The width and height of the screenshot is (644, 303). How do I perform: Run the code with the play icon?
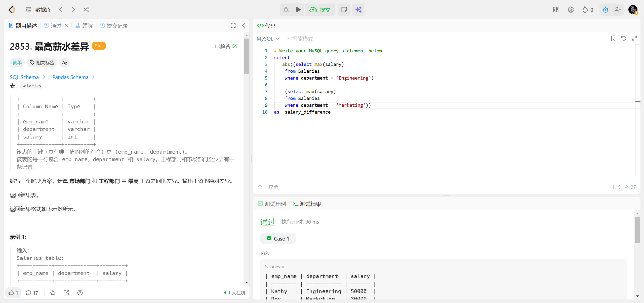298,10
